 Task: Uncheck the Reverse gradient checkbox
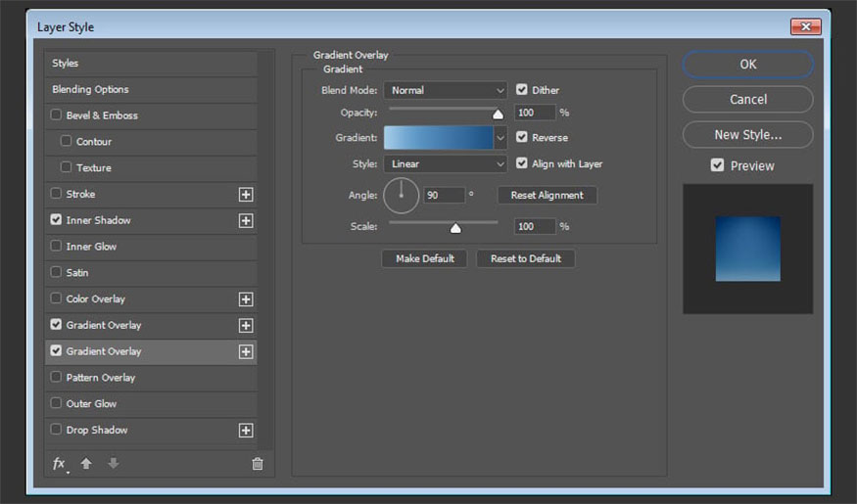522,138
